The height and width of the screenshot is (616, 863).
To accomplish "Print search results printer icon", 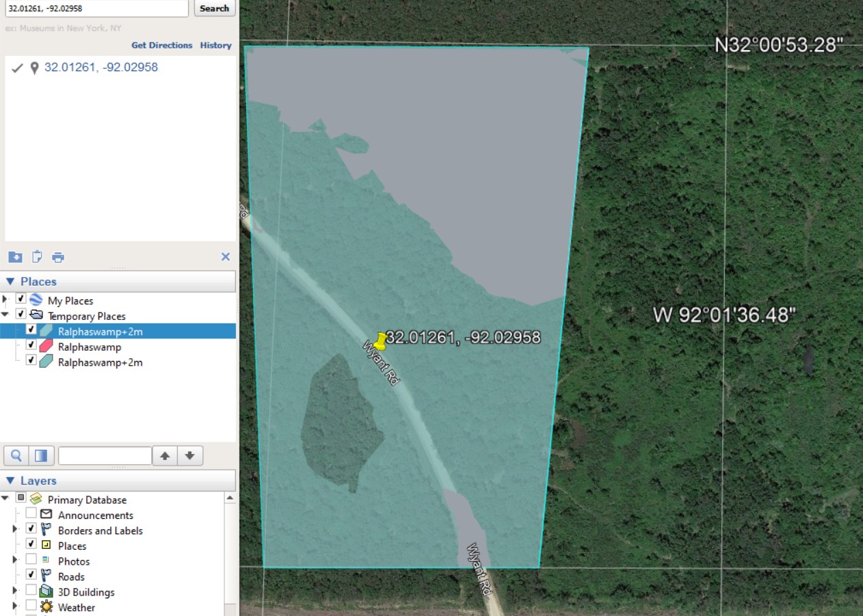I will tap(58, 257).
